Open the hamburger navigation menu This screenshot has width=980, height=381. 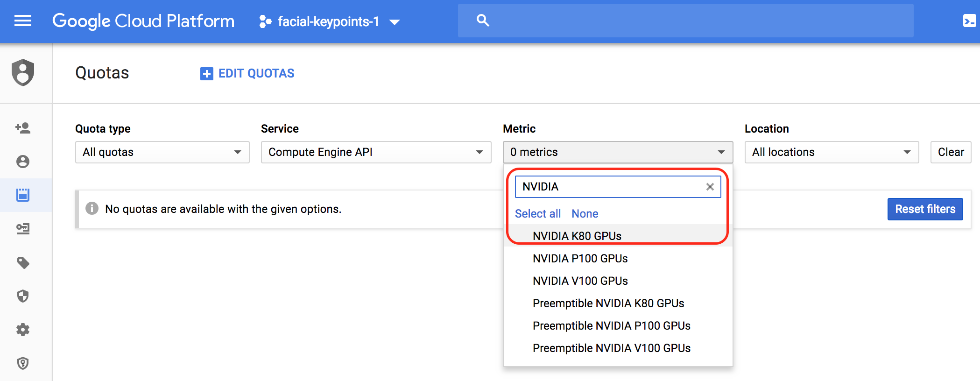tap(23, 21)
